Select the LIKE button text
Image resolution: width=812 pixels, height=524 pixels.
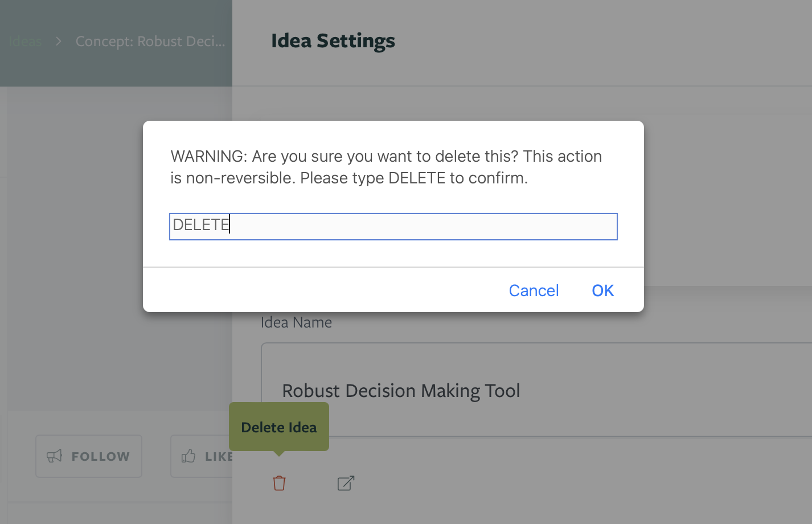219,456
